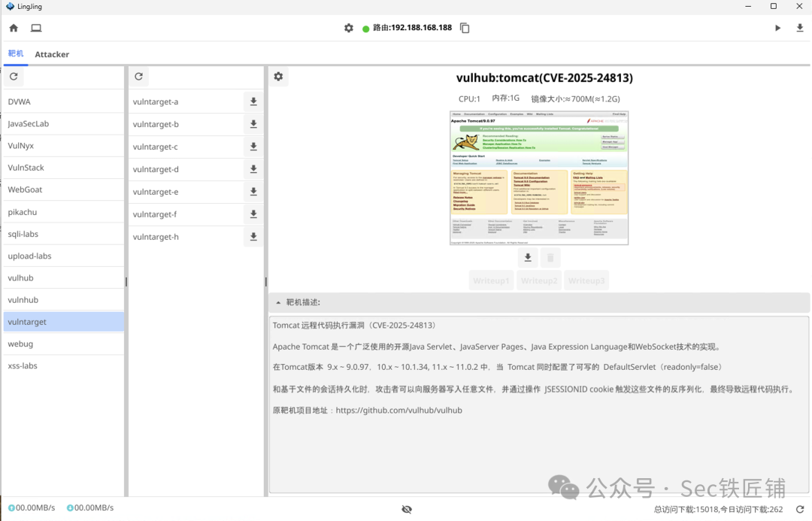Click the Writeup1 button
This screenshot has width=812, height=521.
click(x=491, y=280)
